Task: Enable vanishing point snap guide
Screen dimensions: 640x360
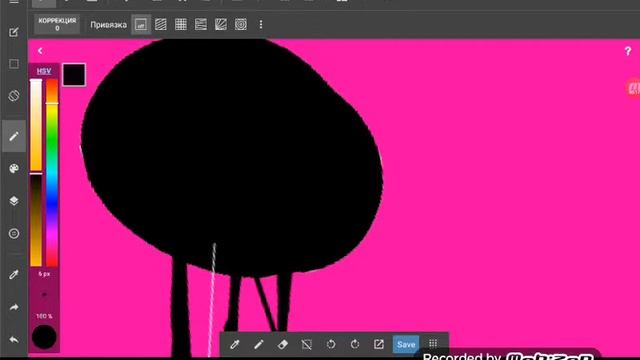Action: (x=201, y=24)
